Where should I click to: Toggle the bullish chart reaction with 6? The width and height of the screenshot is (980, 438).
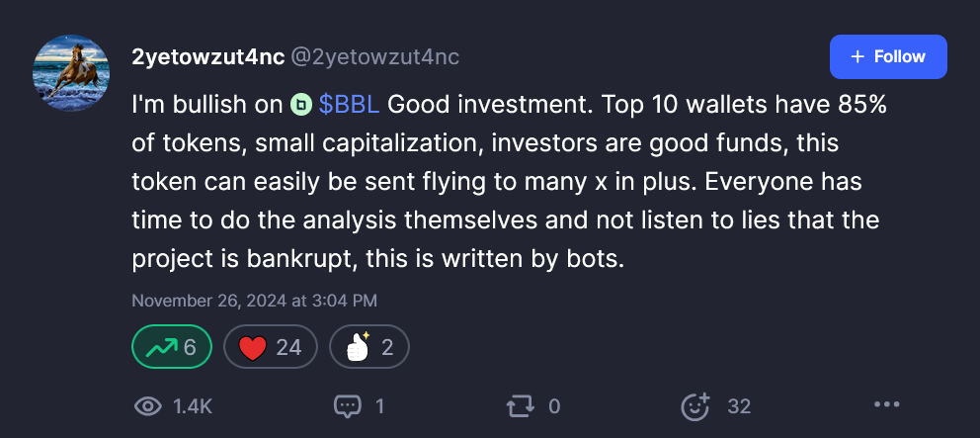tap(172, 347)
